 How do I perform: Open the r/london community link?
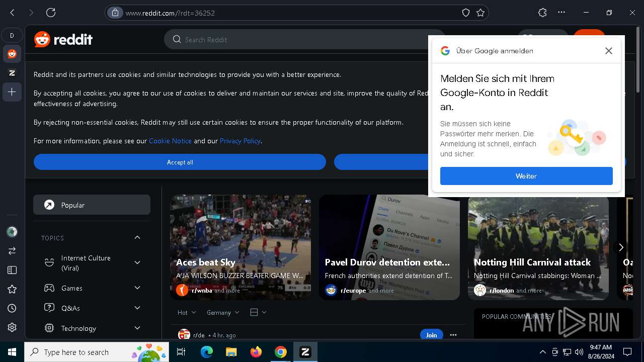click(502, 291)
